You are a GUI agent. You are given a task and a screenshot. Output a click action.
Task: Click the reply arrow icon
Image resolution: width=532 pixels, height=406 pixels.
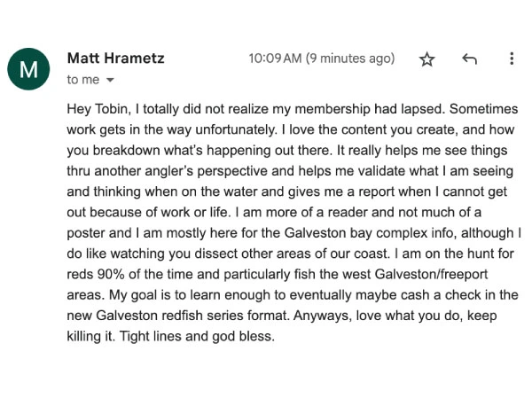click(x=469, y=59)
